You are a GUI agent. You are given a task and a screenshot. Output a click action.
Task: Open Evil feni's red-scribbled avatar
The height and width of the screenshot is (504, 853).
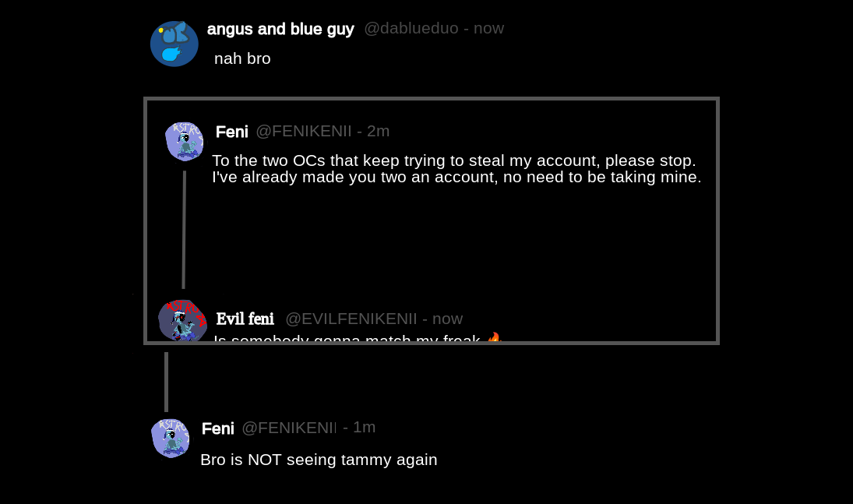coord(182,320)
